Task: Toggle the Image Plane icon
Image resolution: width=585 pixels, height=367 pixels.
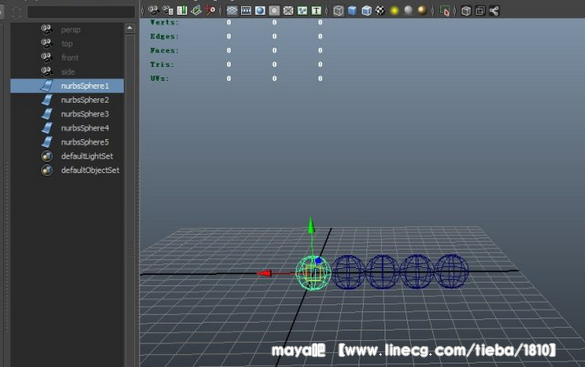Action: point(196,10)
